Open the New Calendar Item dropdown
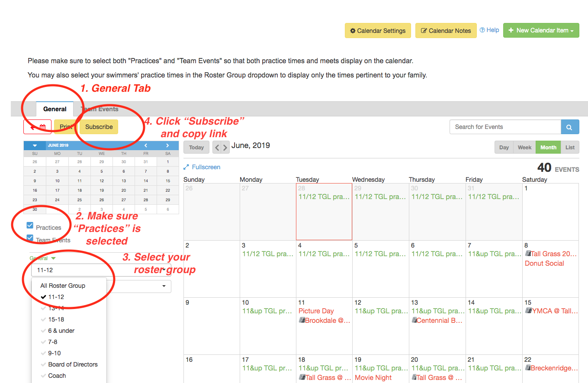Viewport: 588px width, 383px height. tap(541, 30)
